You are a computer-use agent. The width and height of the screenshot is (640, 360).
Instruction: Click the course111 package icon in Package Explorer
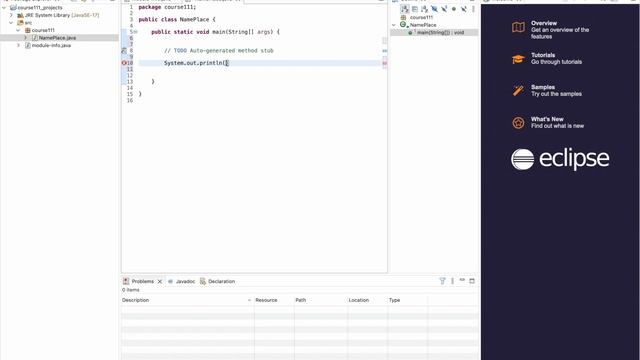[28, 30]
